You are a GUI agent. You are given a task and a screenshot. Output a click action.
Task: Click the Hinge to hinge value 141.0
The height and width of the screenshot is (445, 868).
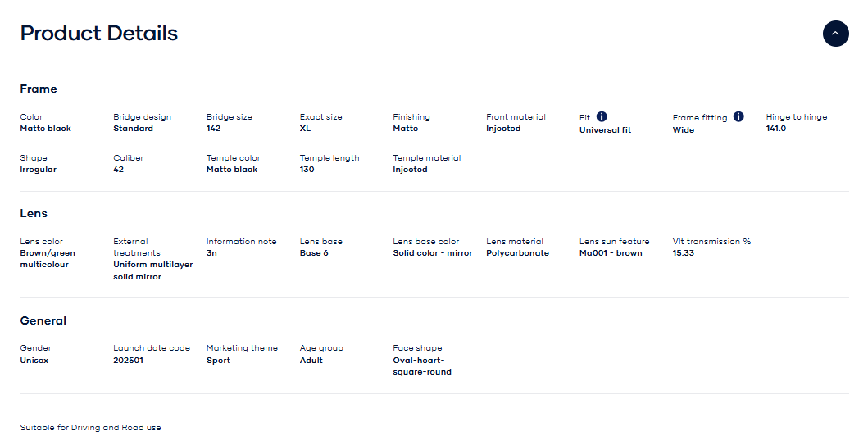(776, 129)
